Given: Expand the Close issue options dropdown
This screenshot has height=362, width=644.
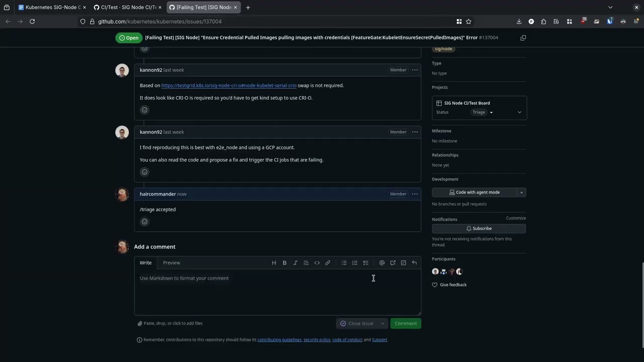Looking at the screenshot, I should [382, 324].
